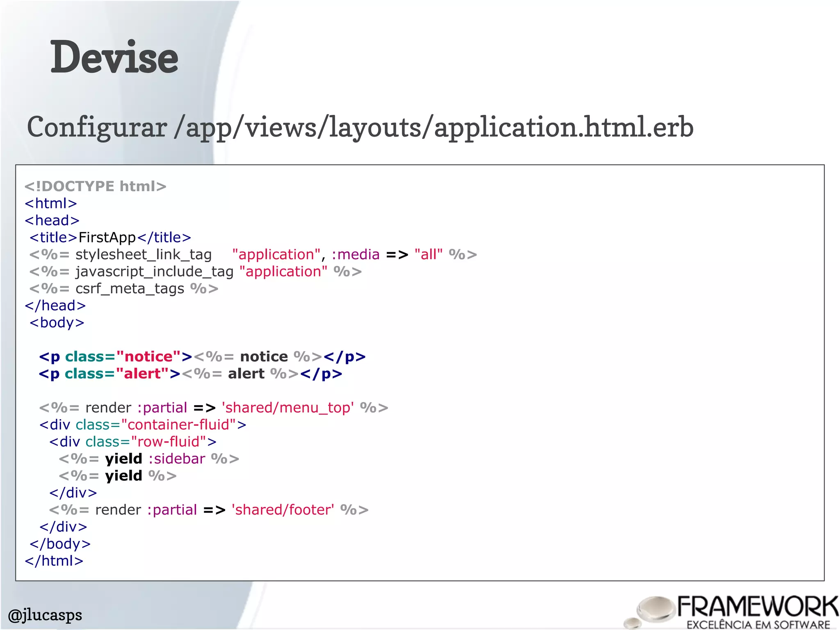
Task: Click the opening head tag
Action: point(52,221)
